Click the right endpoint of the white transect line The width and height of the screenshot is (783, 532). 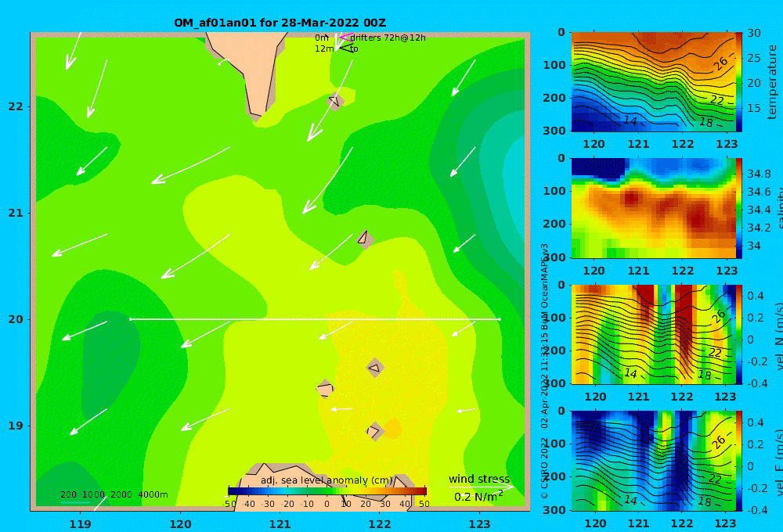tap(499, 319)
